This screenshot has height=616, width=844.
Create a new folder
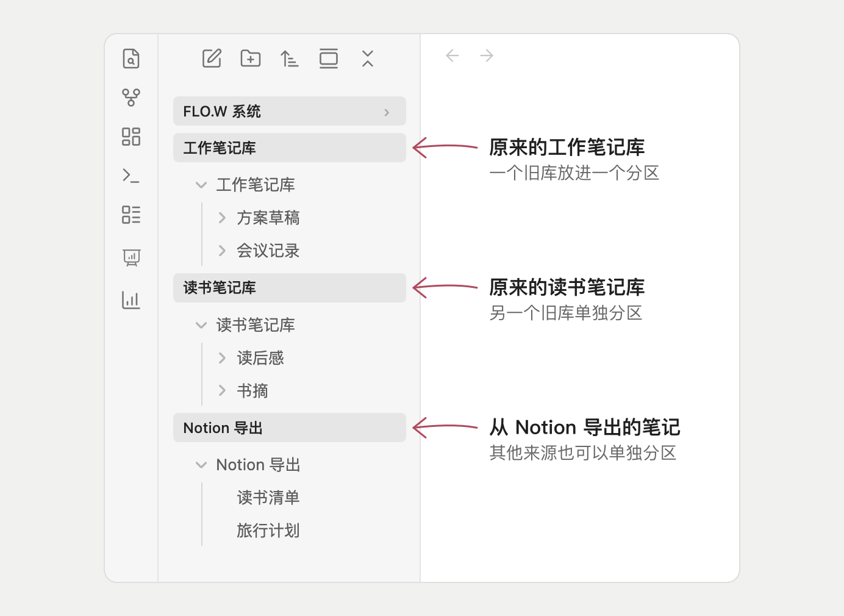point(251,59)
